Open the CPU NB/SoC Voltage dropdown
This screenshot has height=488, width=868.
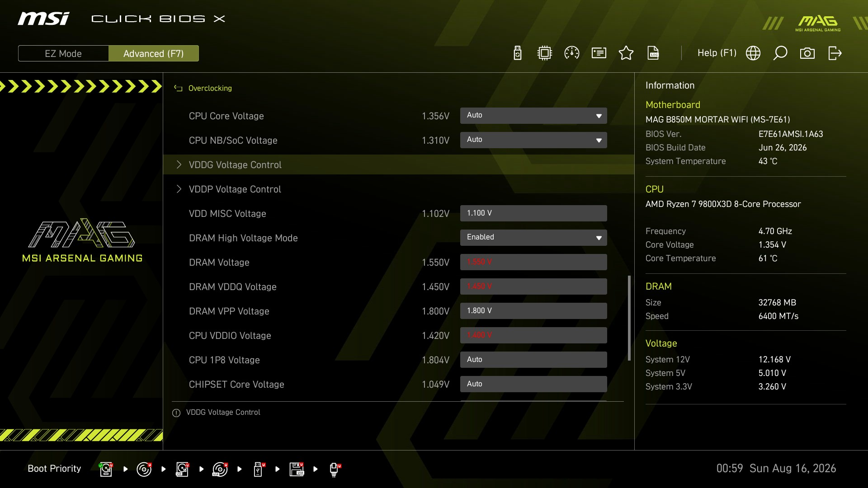click(x=533, y=140)
